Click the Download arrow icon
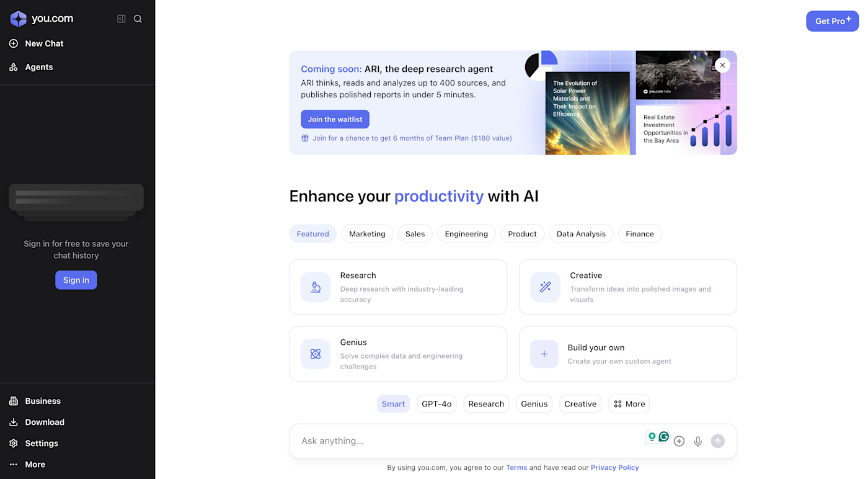This screenshot has height=479, width=868. point(14,422)
